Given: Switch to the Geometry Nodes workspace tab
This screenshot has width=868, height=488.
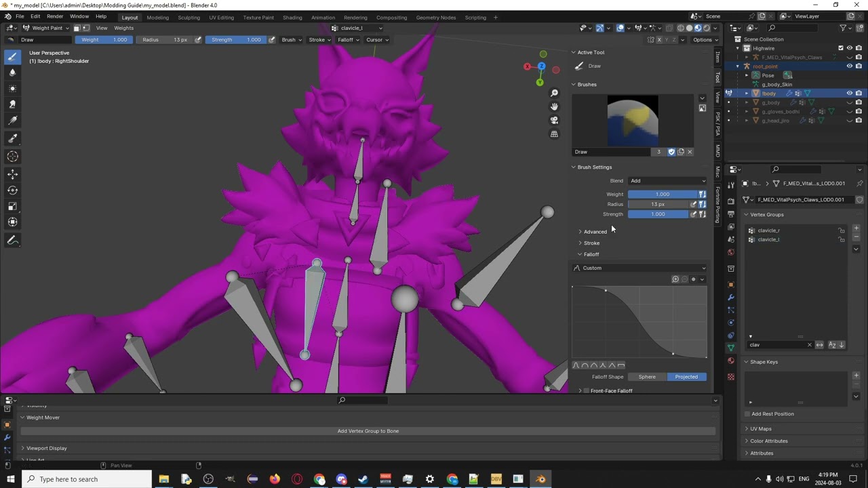Looking at the screenshot, I should tap(436, 17).
